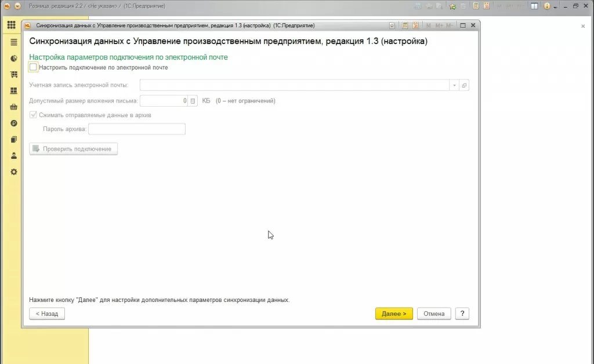Open the pie chart section in sidebar
The image size is (594, 364).
pyautogui.click(x=14, y=59)
